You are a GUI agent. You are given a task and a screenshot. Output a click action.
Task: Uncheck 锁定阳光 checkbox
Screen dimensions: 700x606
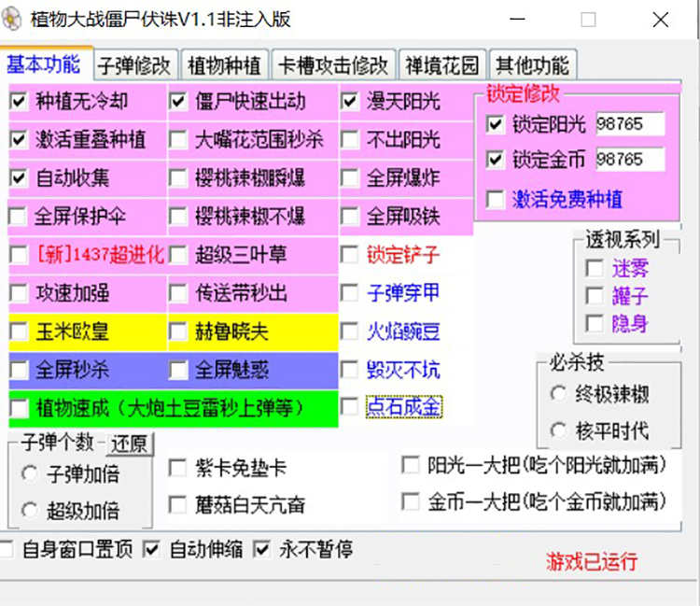tap(496, 124)
